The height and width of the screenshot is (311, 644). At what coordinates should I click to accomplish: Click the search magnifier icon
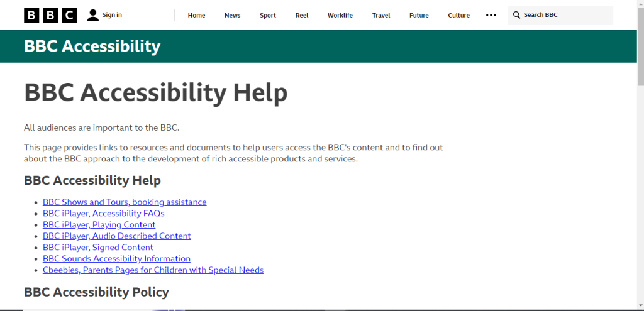click(x=517, y=15)
